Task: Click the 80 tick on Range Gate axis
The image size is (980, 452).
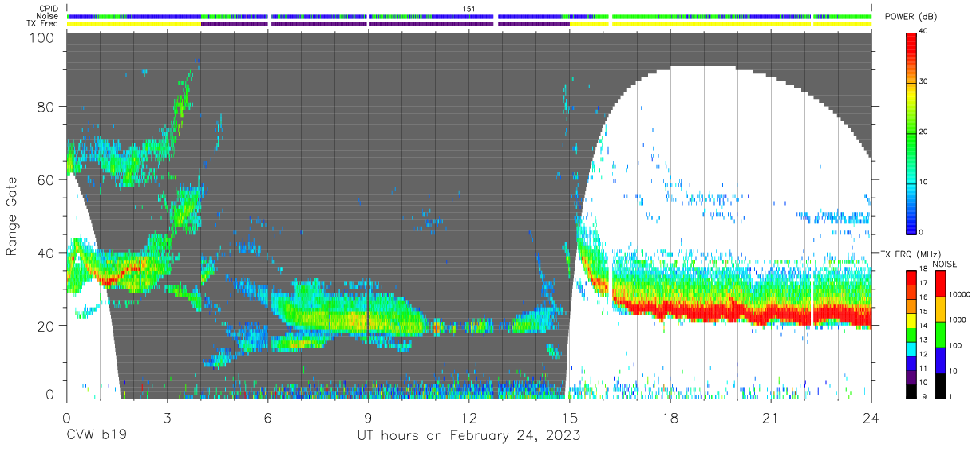Action: click(45, 106)
